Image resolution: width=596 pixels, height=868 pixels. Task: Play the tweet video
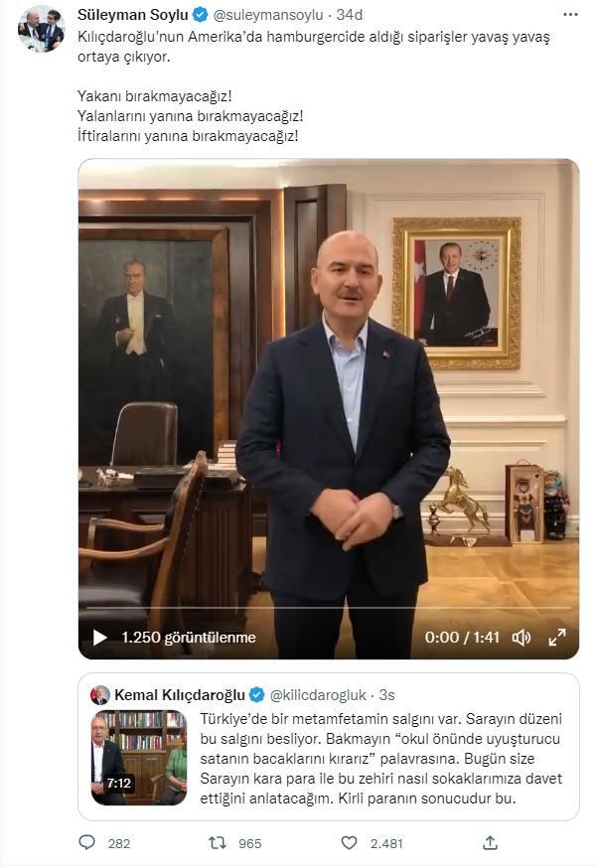click(x=99, y=638)
